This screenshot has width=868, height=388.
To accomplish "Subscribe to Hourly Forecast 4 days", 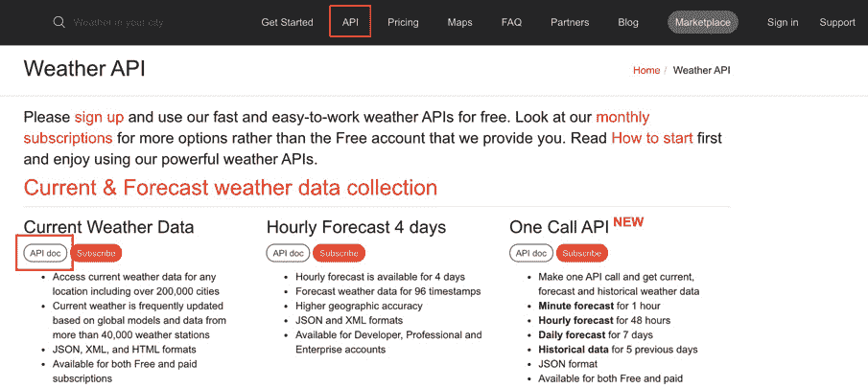I will 339,253.
